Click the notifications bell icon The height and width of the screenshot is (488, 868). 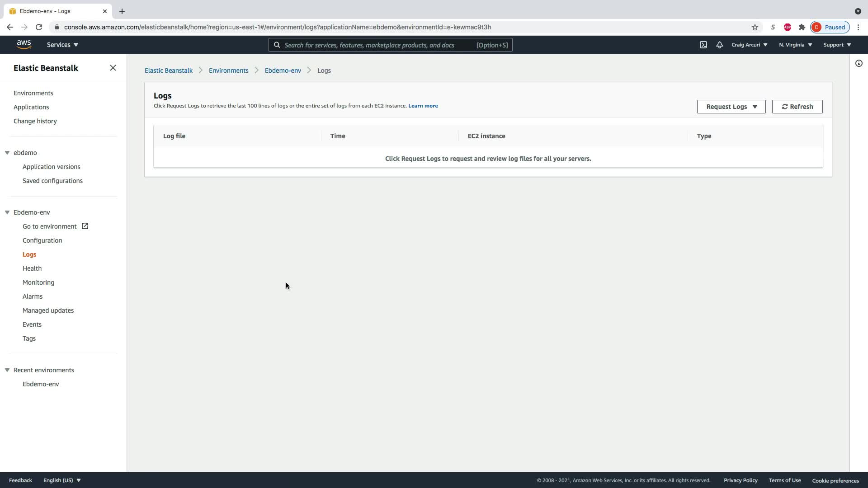[x=719, y=45]
